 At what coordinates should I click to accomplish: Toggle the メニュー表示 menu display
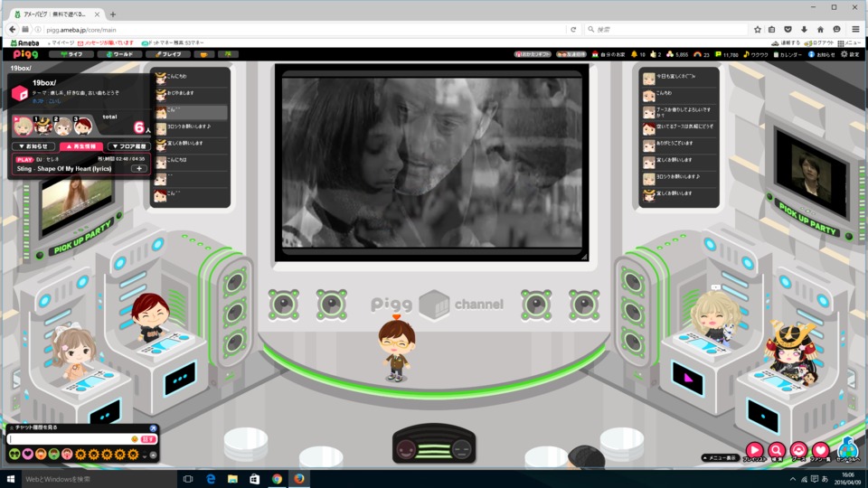(x=721, y=458)
